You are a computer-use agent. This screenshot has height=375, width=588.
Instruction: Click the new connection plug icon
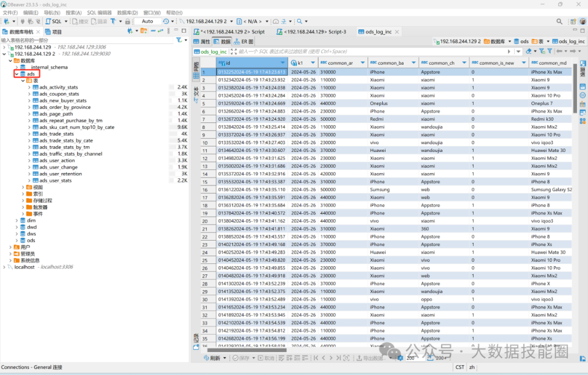[x=7, y=21]
